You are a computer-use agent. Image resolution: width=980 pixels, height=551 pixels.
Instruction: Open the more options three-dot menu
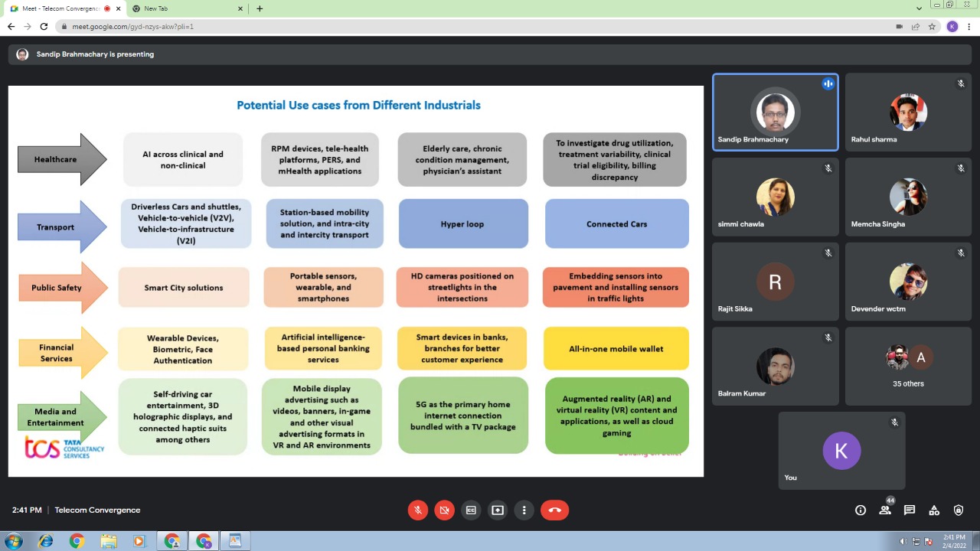coord(524,510)
